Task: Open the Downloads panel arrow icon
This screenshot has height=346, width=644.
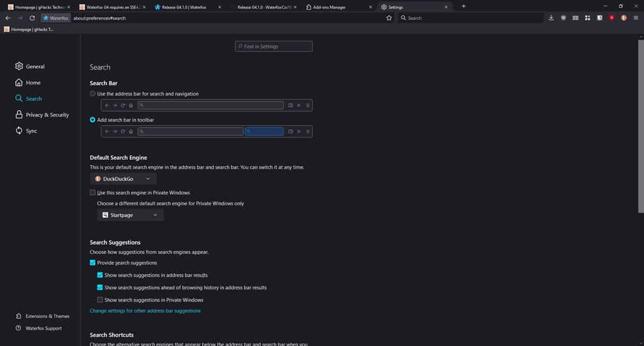Action: coord(551,18)
